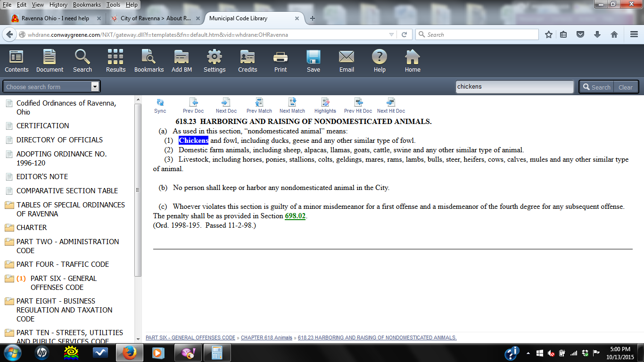This screenshot has width=644, height=362.
Task: Click the chickens search input field
Action: click(514, 87)
